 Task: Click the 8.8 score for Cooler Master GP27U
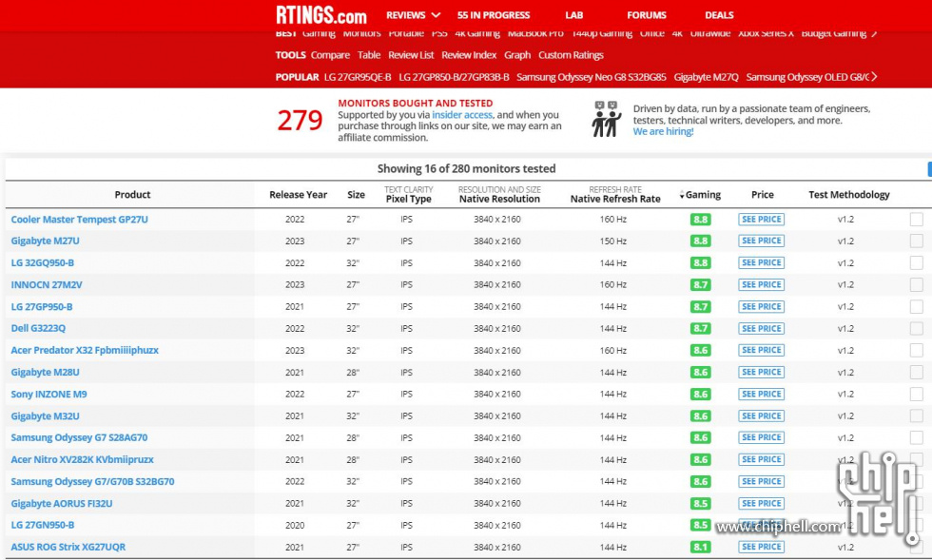click(700, 220)
